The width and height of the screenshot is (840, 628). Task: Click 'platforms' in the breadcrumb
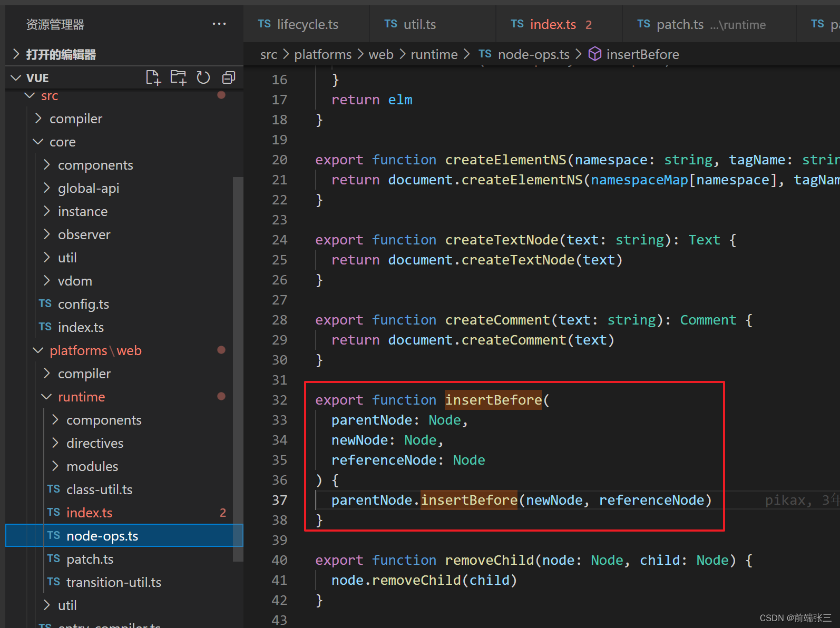[x=323, y=54]
